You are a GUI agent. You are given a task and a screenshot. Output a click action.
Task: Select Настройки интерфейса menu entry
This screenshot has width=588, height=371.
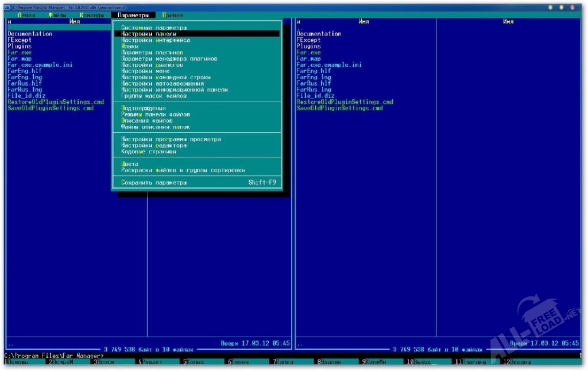(x=156, y=40)
